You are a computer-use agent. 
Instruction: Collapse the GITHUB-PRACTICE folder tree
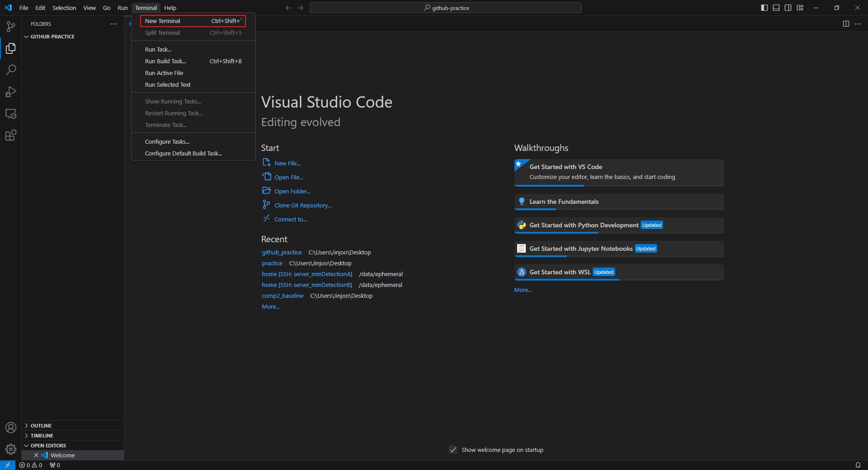click(x=52, y=37)
